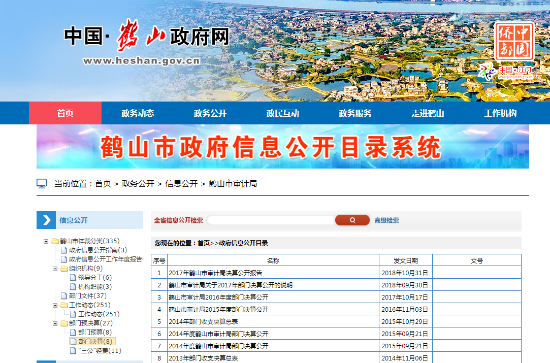
Task: Collapse the 鹤山市审计局分类(335) root node
Action: tap(46, 241)
